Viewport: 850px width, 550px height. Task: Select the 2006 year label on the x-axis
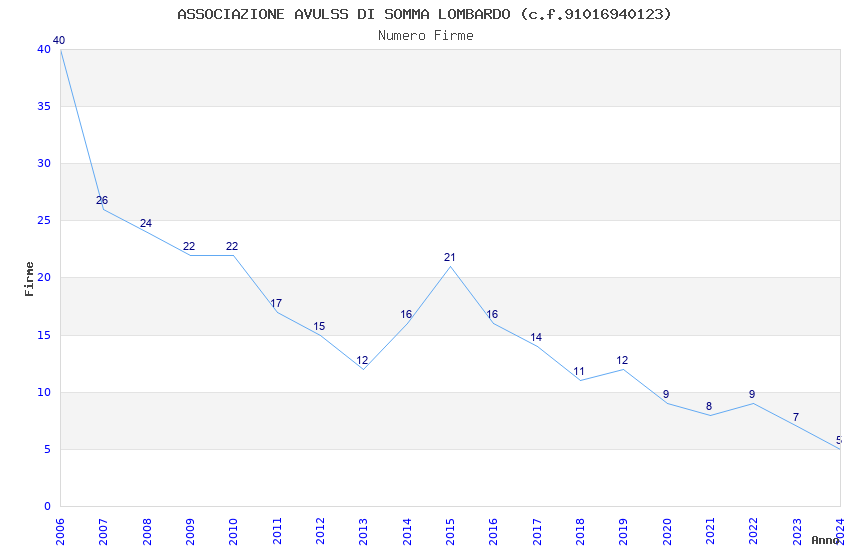coord(60,532)
